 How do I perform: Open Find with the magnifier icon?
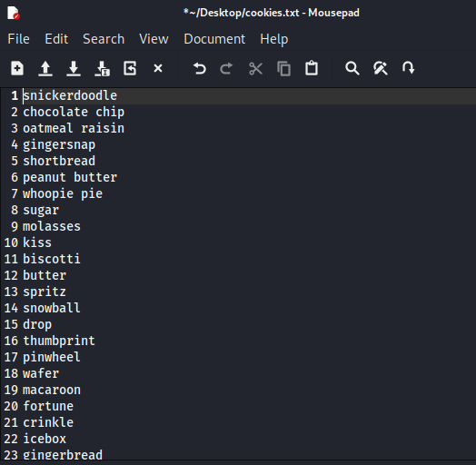coord(352,68)
